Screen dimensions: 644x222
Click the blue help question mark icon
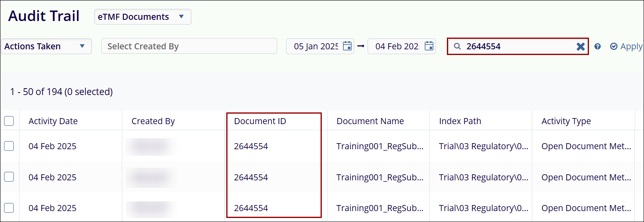click(597, 47)
